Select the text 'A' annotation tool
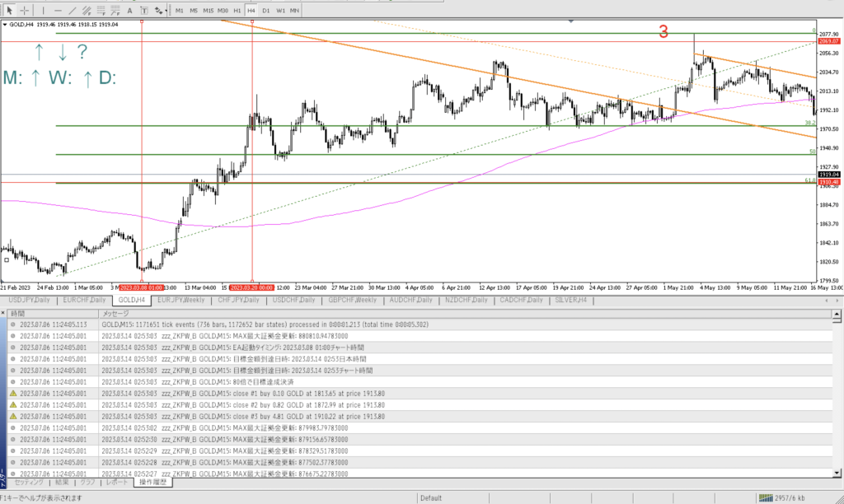The height and width of the screenshot is (504, 844). 129,10
